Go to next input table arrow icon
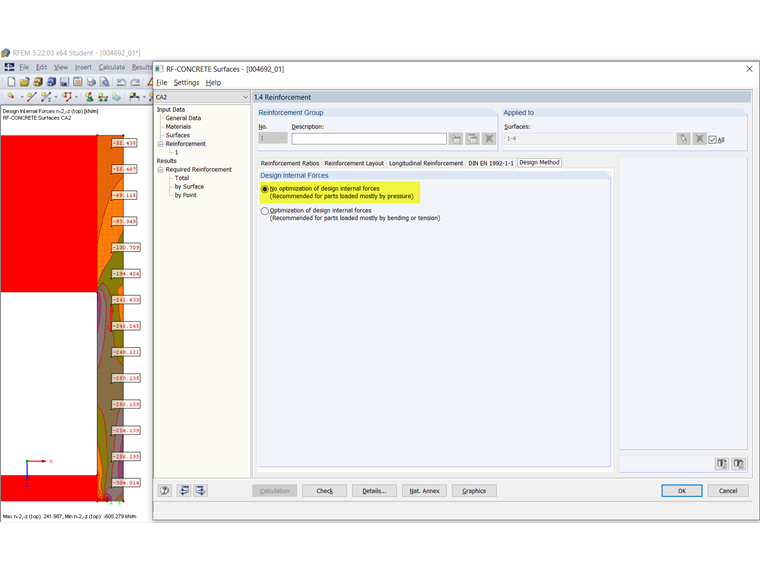This screenshot has height=570, width=760. (200, 491)
